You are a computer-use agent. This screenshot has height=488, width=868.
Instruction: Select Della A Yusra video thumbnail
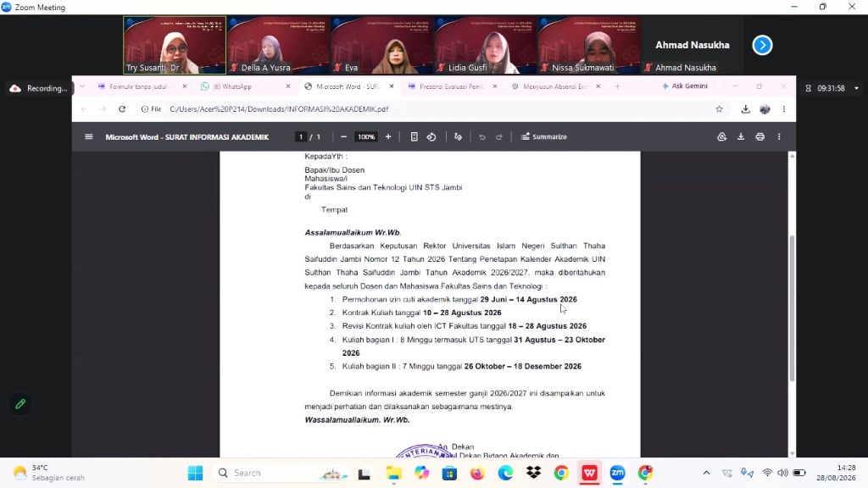coord(278,45)
